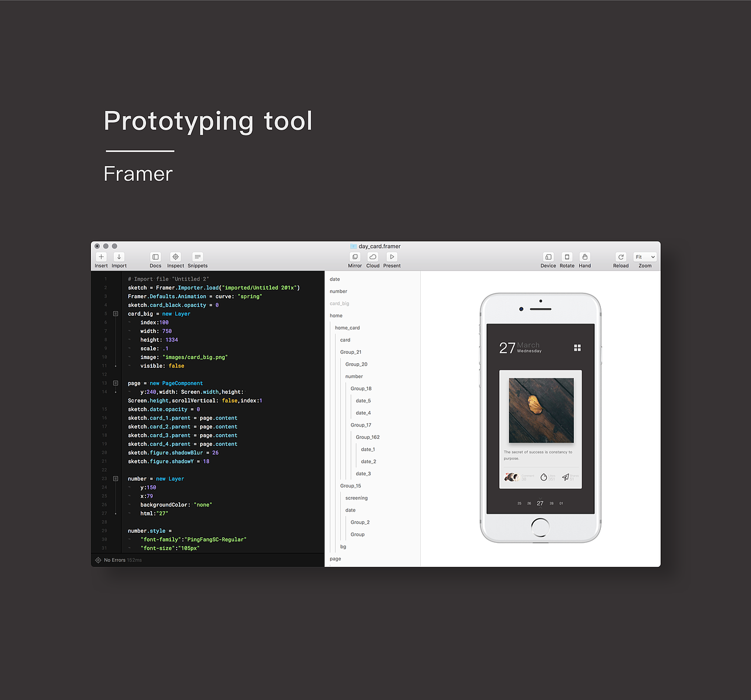This screenshot has width=751, height=700.
Task: Click the leaf photo in preview card
Action: (541, 410)
